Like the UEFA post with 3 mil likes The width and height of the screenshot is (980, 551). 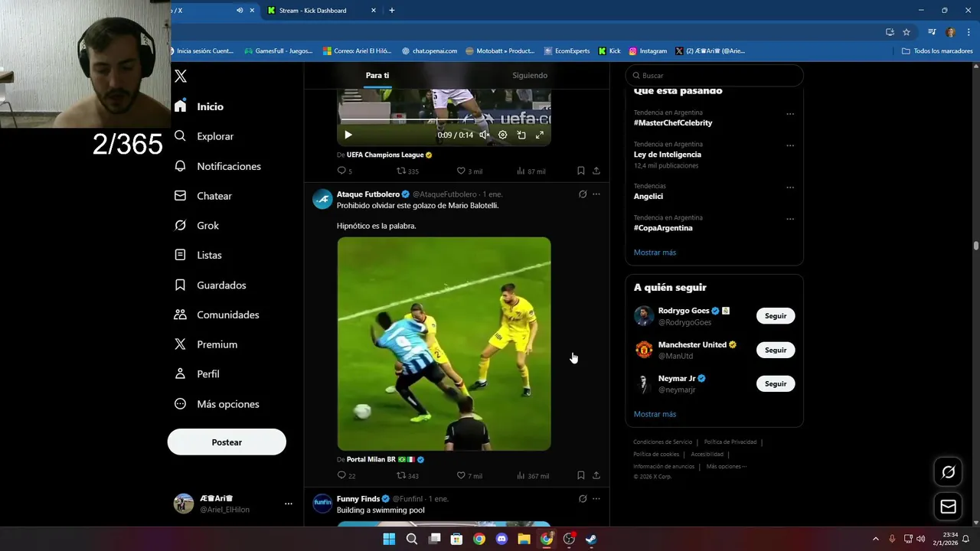coord(469,171)
